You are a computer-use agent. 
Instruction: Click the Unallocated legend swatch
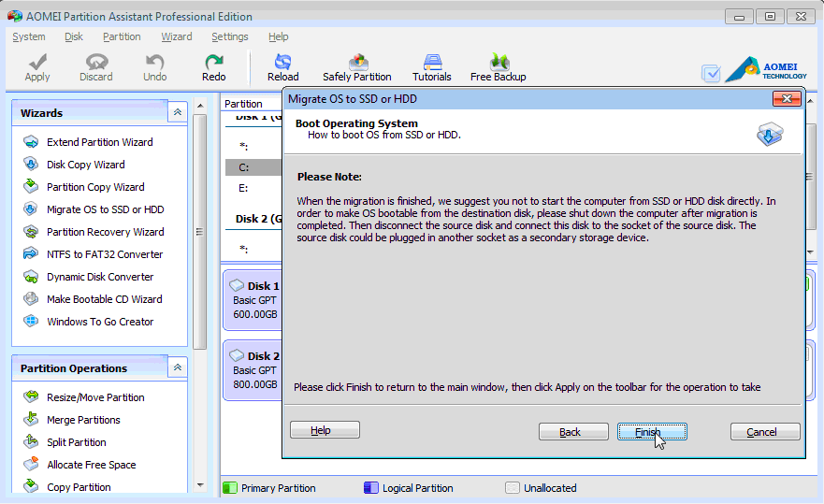[513, 488]
